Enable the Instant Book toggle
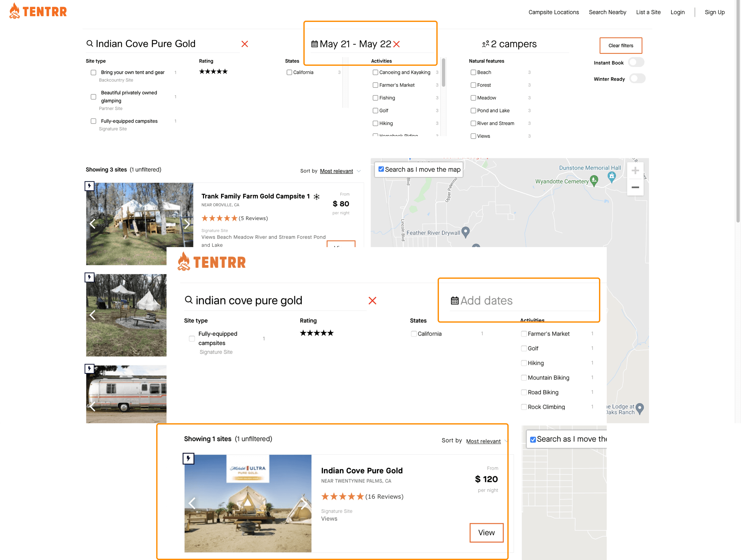 click(x=635, y=62)
